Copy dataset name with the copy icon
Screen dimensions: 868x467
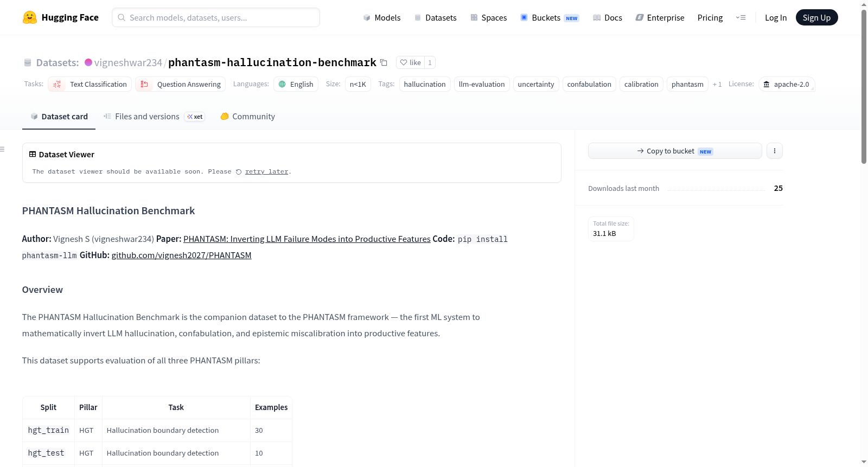(x=384, y=62)
